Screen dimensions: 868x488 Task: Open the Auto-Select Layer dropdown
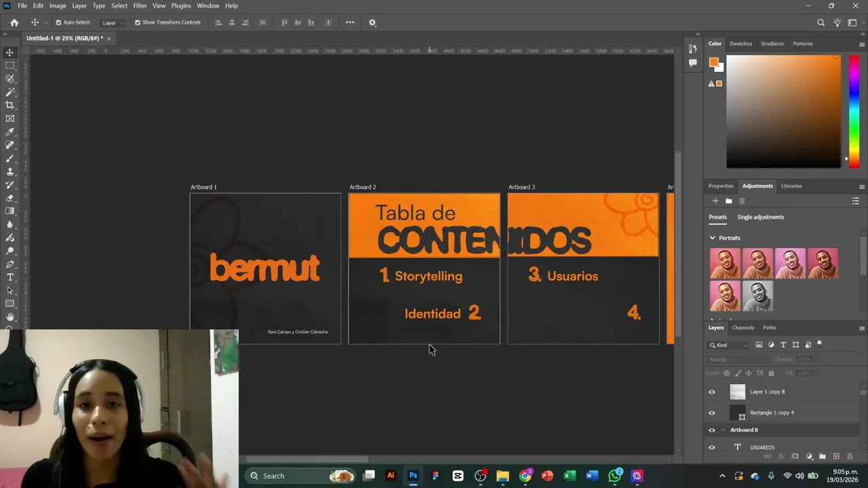pyautogui.click(x=113, y=22)
